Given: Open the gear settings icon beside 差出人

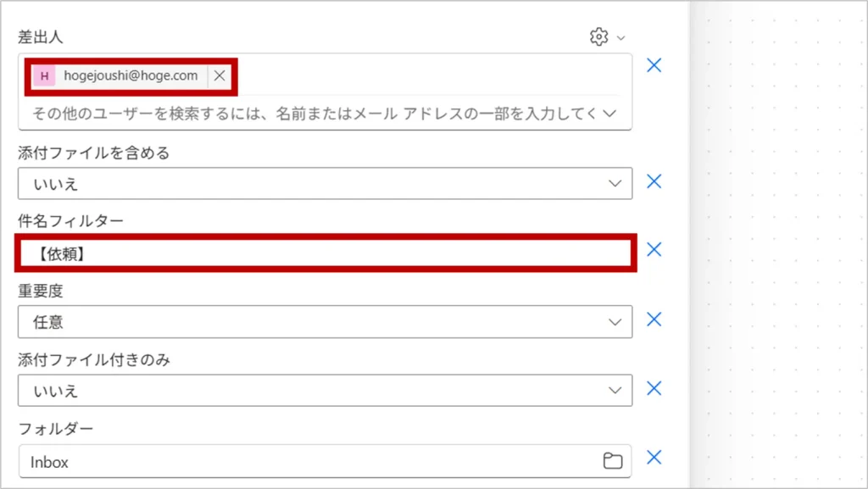Looking at the screenshot, I should 598,37.
